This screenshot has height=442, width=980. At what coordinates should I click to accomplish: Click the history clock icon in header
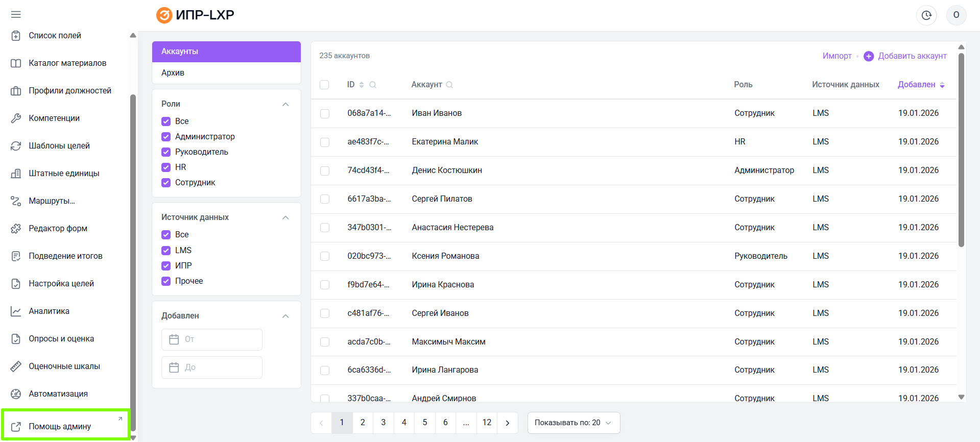[x=926, y=15]
